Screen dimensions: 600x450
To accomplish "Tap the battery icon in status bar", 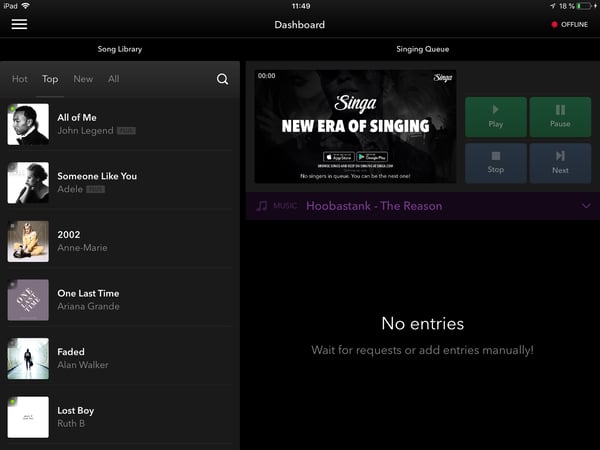I will point(585,6).
